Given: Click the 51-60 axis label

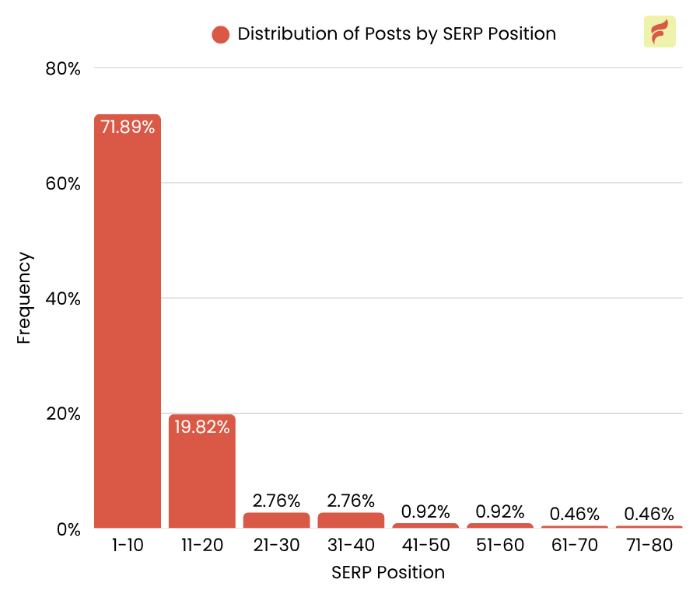Looking at the screenshot, I should point(500,546).
